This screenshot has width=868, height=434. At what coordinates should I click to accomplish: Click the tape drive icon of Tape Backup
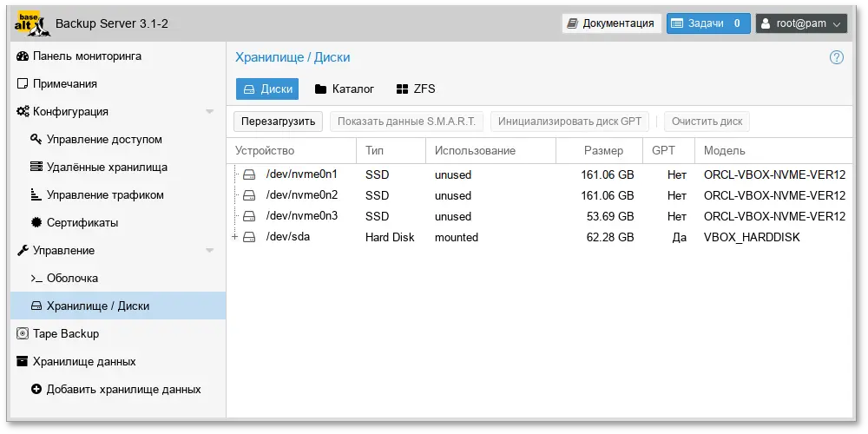click(x=23, y=334)
